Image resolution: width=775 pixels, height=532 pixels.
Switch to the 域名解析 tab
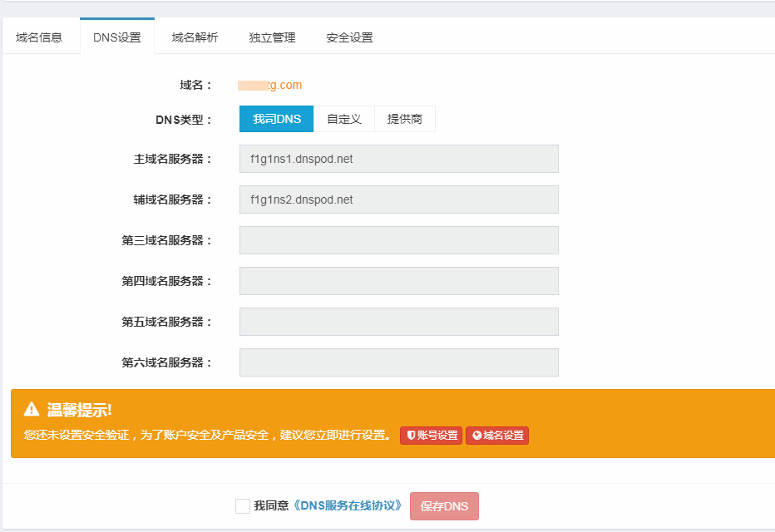[x=195, y=37]
